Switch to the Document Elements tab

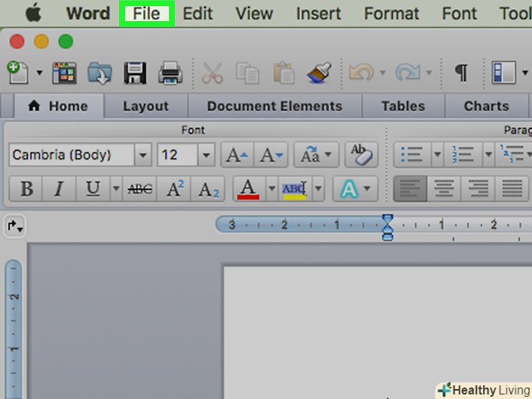(x=275, y=106)
